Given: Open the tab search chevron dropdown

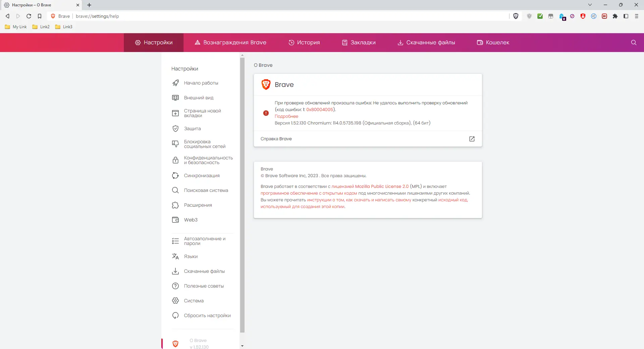Looking at the screenshot, I should click(x=590, y=5).
